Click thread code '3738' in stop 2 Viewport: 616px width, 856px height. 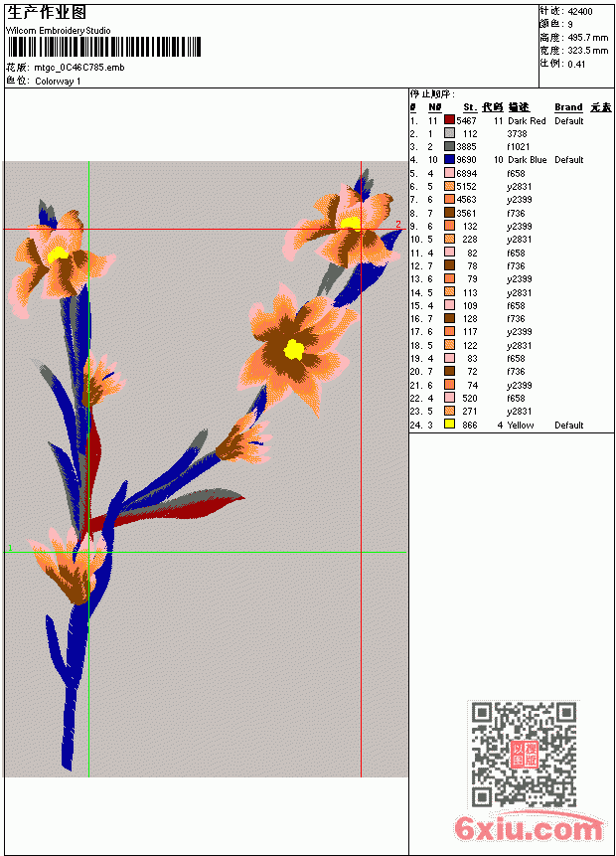coord(517,134)
